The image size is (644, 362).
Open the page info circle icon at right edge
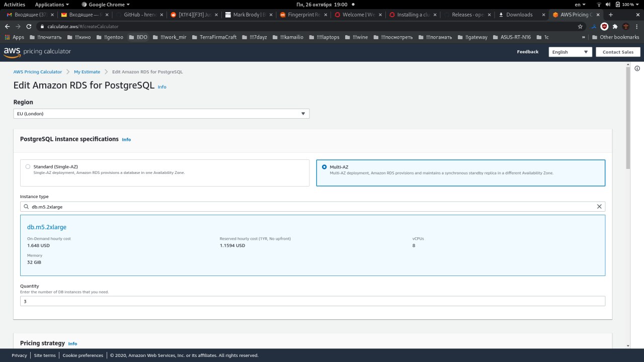[x=637, y=68]
